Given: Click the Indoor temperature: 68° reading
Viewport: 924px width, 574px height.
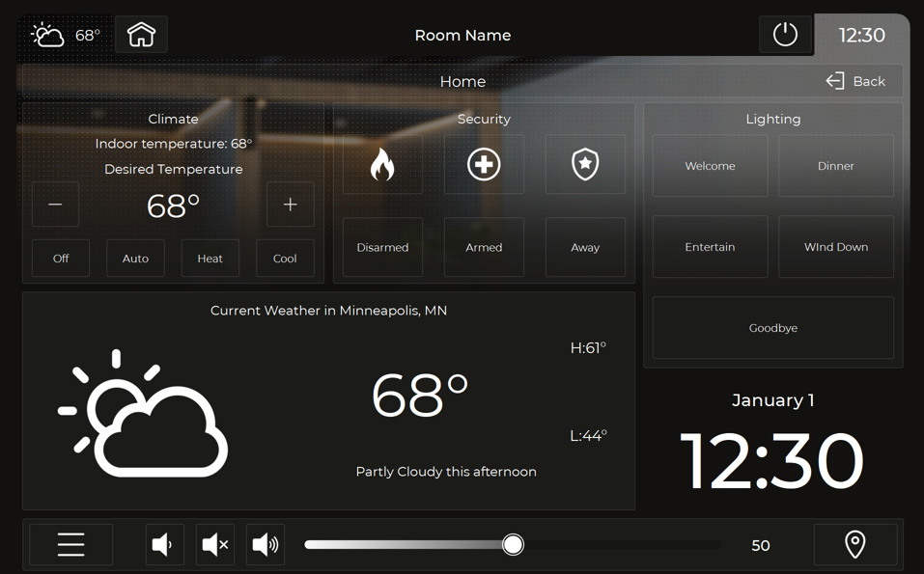Looking at the screenshot, I should pos(173,144).
